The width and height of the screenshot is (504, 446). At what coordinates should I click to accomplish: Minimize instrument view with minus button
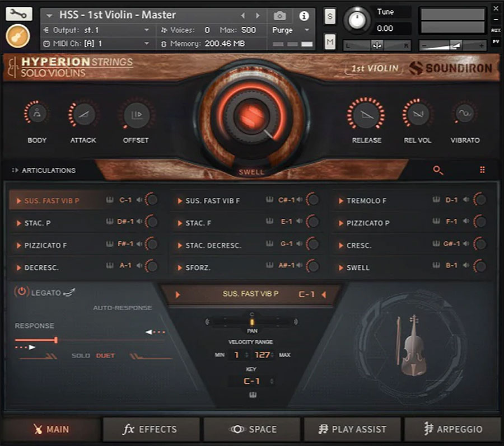(x=496, y=20)
